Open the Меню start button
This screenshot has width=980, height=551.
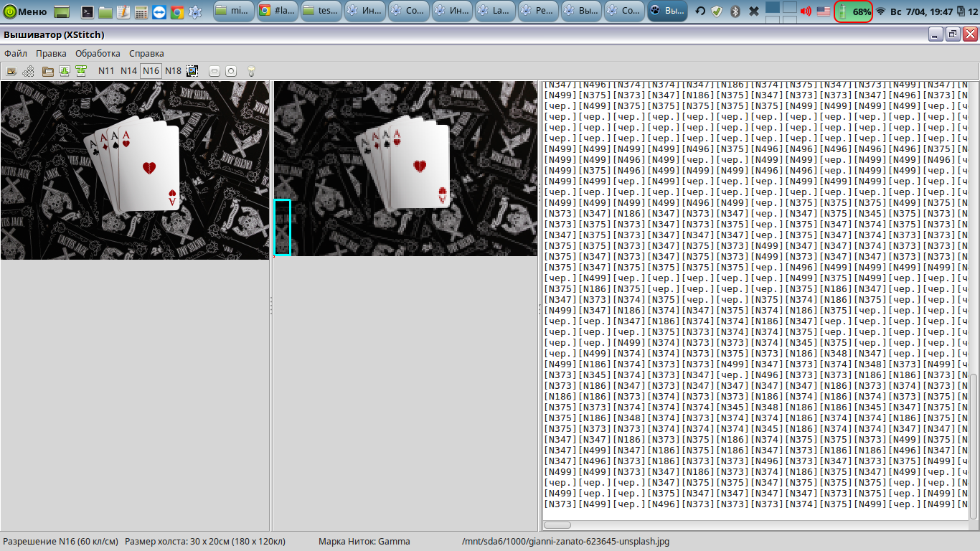click(26, 11)
